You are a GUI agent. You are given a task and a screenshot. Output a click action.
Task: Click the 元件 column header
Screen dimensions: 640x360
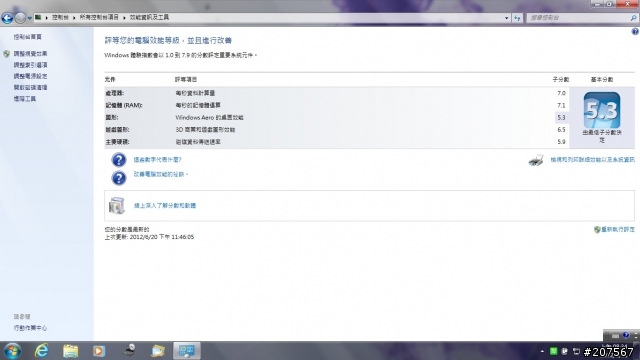pos(110,80)
